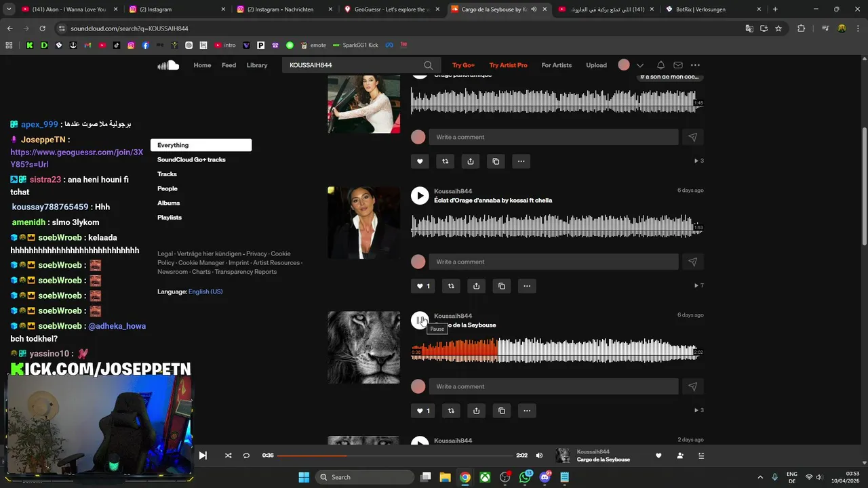Filter results by Playlists
Image resolution: width=868 pixels, height=488 pixels.
(170, 218)
